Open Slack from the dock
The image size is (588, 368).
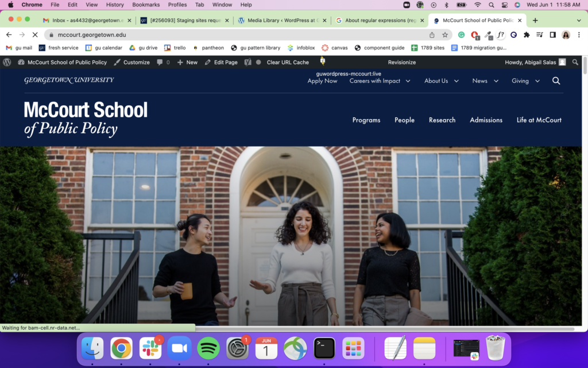(x=150, y=348)
